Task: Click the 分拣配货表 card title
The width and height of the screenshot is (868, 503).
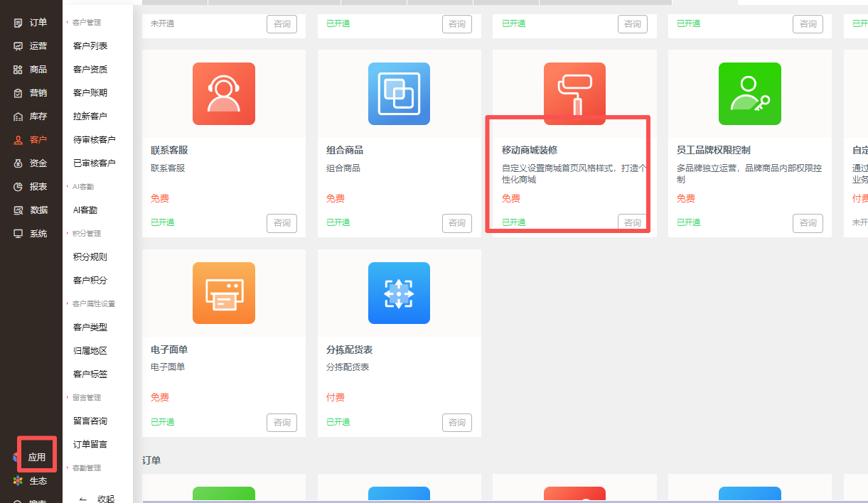Action: point(350,350)
